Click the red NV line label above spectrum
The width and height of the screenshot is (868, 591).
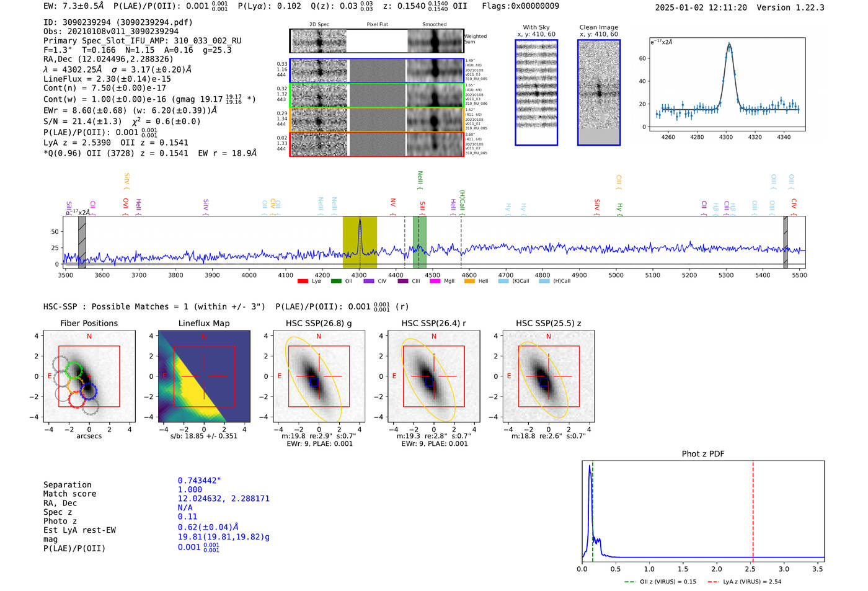point(393,204)
